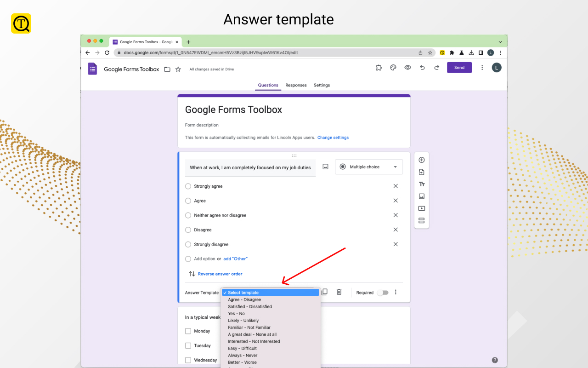Open the three-dot menu next to Send

(482, 68)
